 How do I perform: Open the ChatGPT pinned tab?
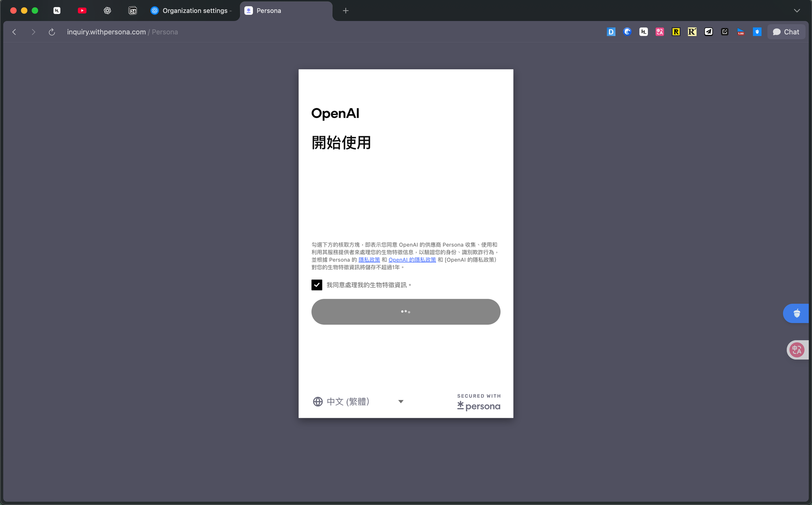point(107,11)
